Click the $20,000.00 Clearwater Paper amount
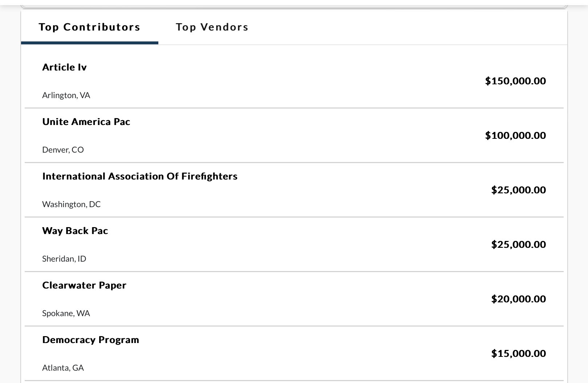Image resolution: width=588 pixels, height=383 pixels. pos(519,299)
